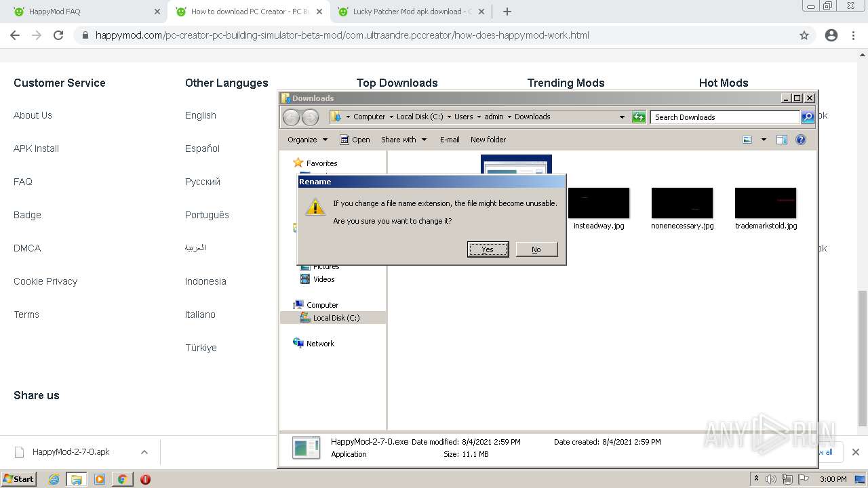The image size is (868, 488).
Task: Click the Search Downloads magnifier icon
Action: point(808,117)
